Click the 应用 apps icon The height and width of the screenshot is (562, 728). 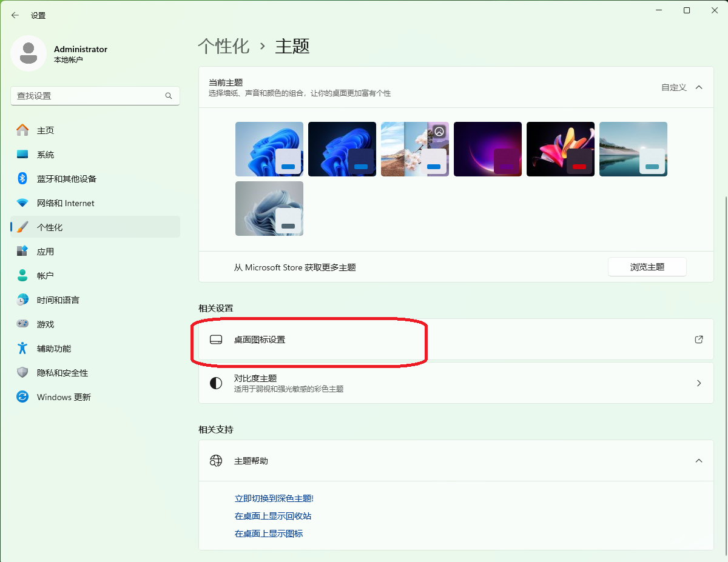(x=22, y=252)
